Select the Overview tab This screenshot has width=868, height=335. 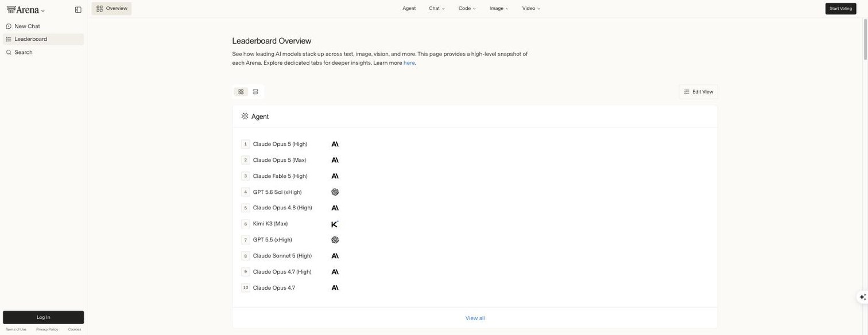pos(111,9)
